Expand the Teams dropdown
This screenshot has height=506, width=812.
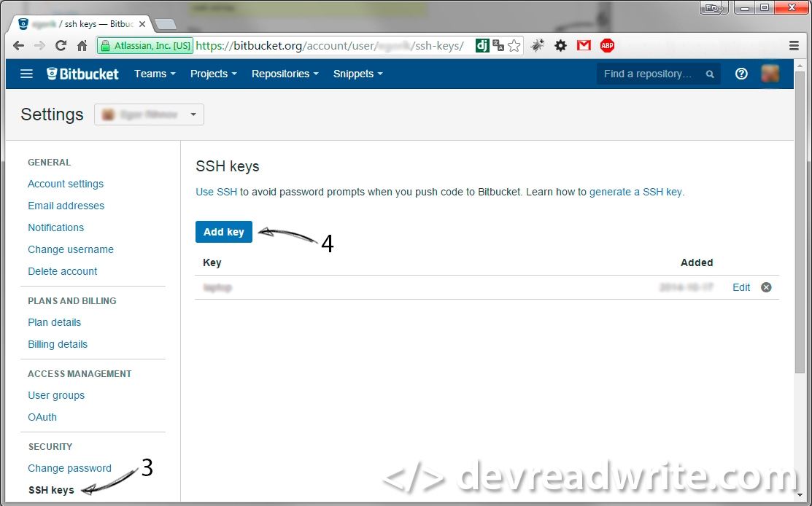155,74
